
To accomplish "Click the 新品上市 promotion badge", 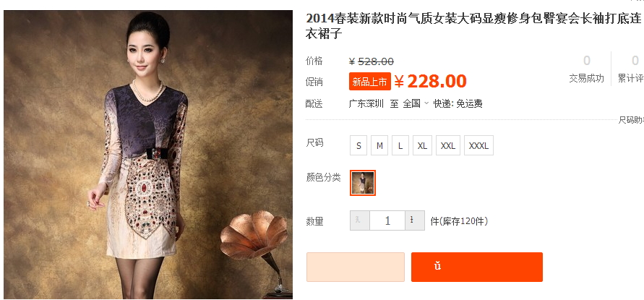I will [369, 82].
